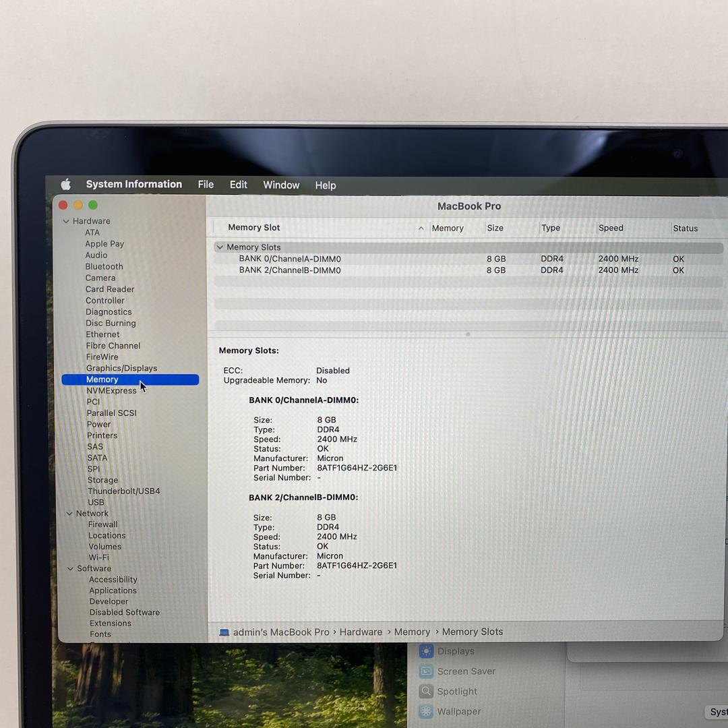Select Accessibility under Software
This screenshot has height=728, width=728.
tap(113, 580)
